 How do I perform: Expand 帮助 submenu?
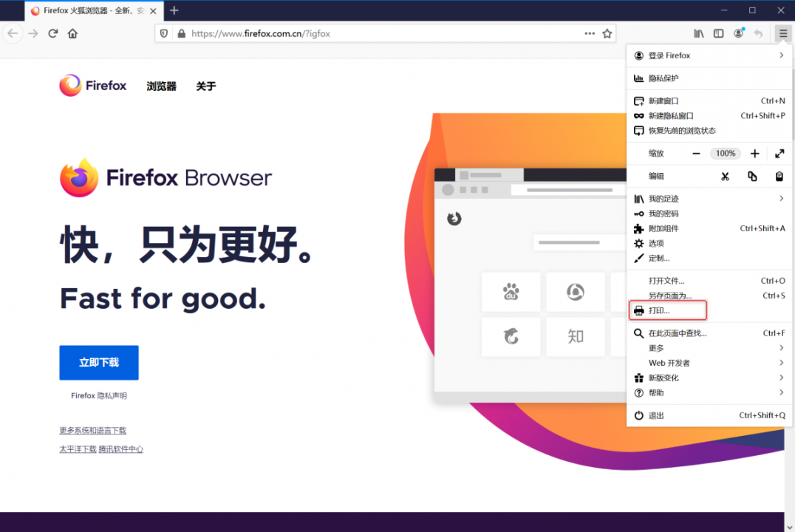pyautogui.click(x=709, y=392)
